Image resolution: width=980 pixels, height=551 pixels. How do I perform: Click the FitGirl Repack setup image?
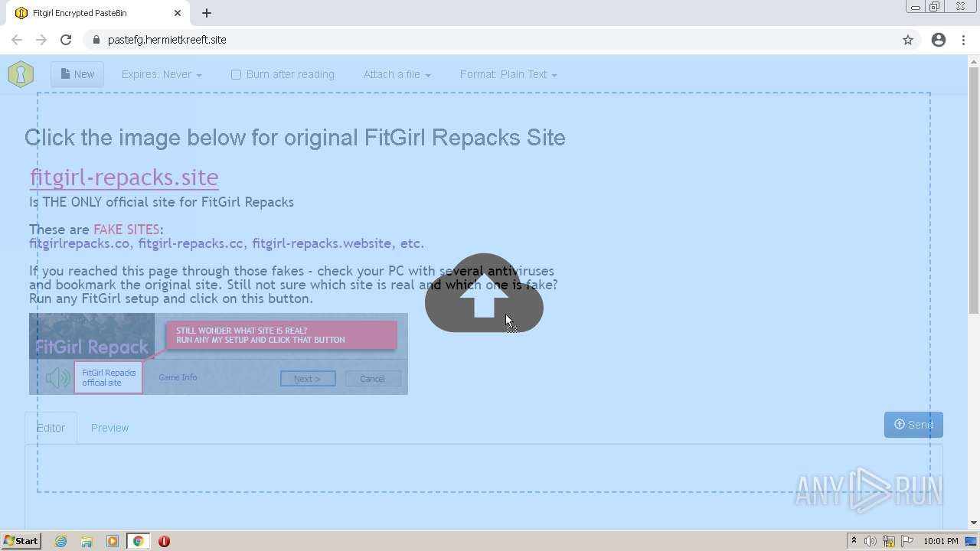[218, 354]
